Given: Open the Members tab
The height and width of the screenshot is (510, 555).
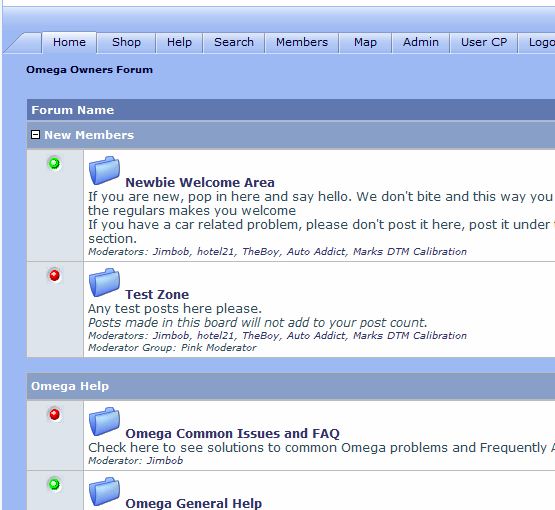Looking at the screenshot, I should click(x=302, y=42).
